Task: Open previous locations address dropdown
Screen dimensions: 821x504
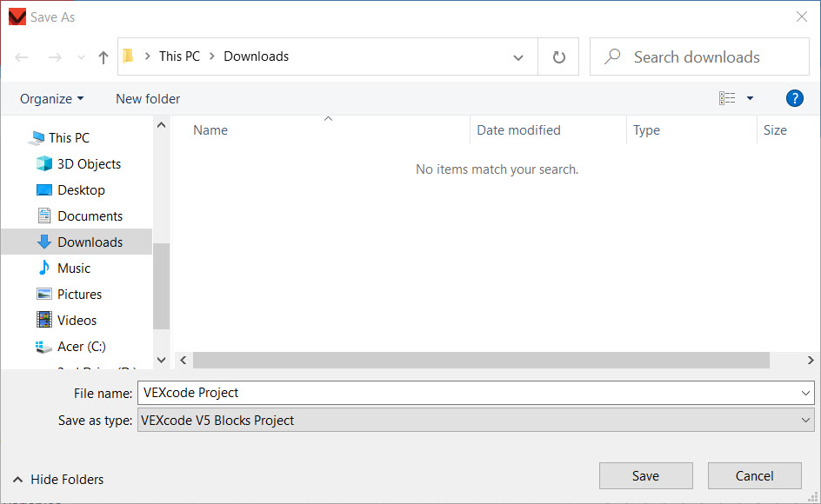Action: click(x=518, y=57)
